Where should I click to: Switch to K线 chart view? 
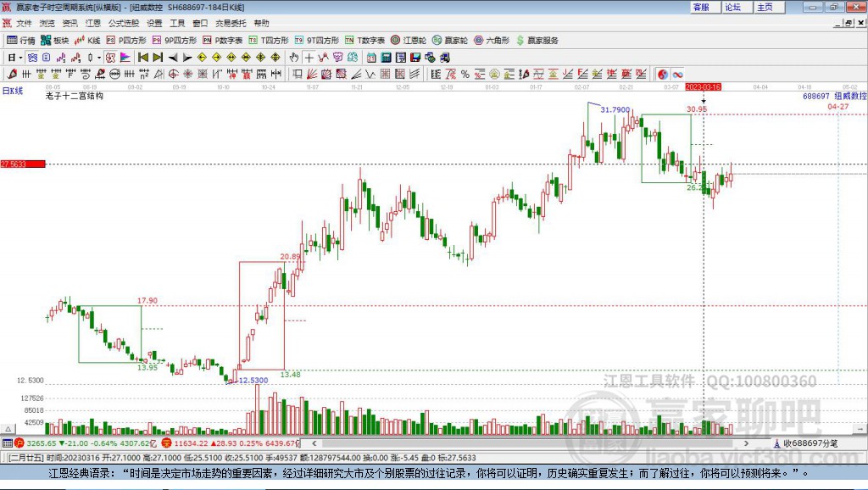87,41
